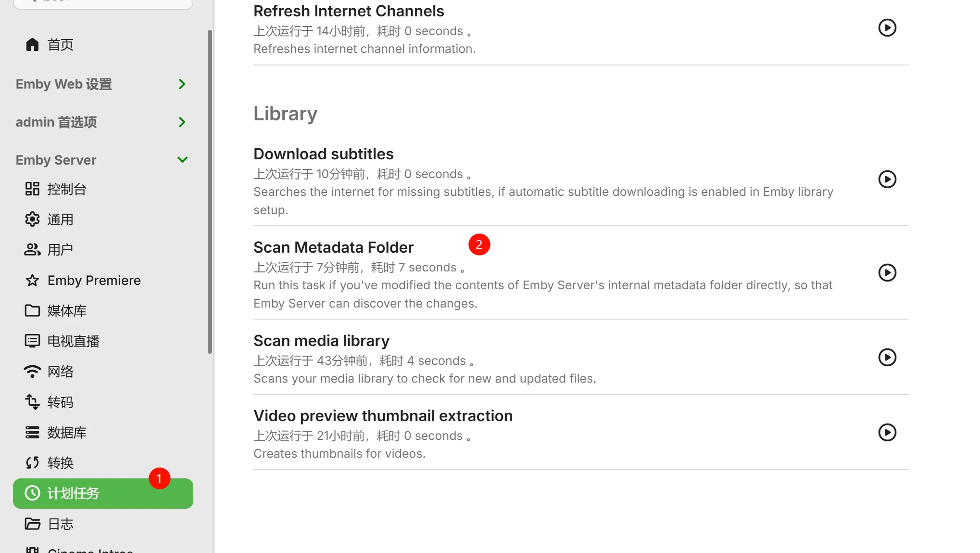Expand the admin 首选项 section
980x553 pixels.
[182, 122]
